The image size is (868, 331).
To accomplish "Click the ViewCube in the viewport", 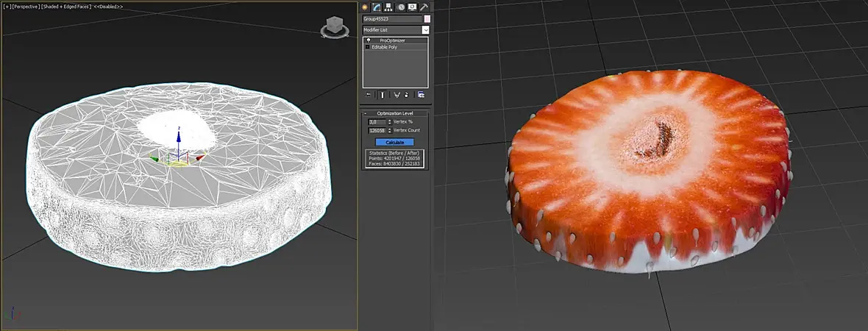I will point(334,26).
